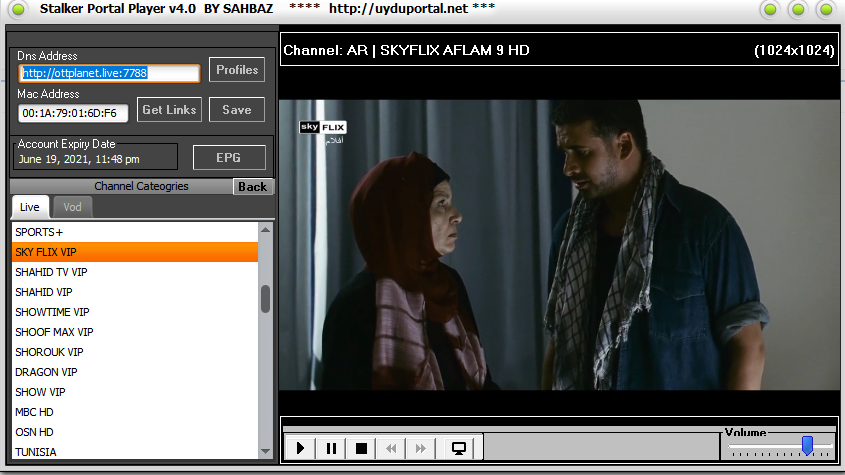Viewport: 845px width, 475px height.
Task: Click the (1024x1024) resolution text
Action: (x=794, y=50)
